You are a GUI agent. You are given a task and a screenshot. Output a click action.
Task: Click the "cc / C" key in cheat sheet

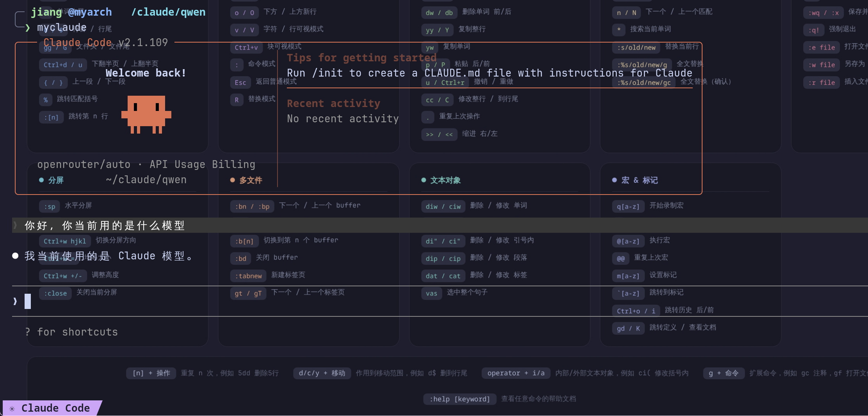click(438, 100)
